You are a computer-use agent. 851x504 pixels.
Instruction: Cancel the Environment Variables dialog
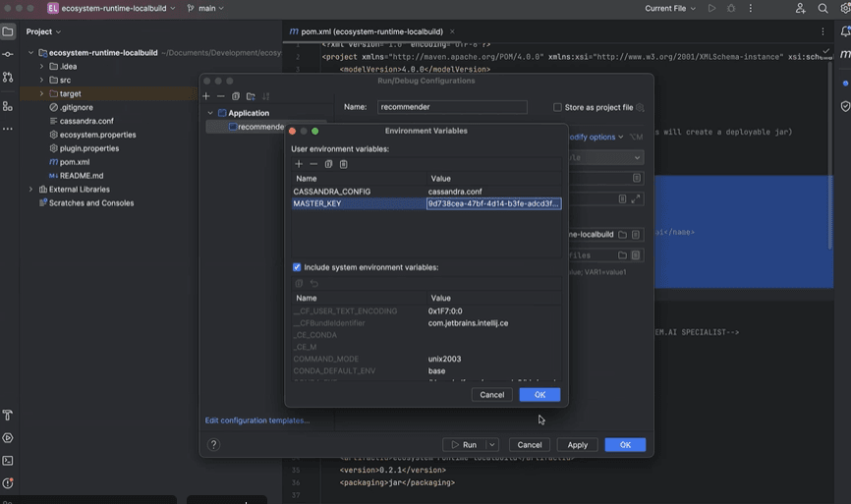coord(491,394)
